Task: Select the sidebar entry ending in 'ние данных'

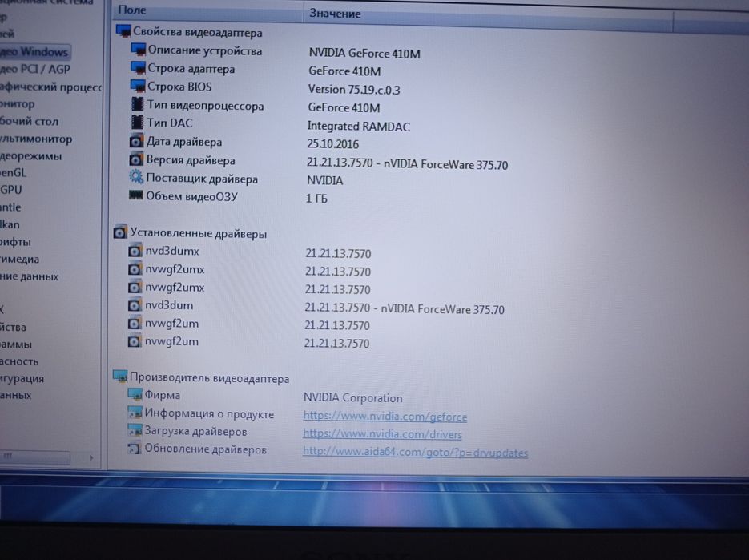Action: pyautogui.click(x=29, y=276)
